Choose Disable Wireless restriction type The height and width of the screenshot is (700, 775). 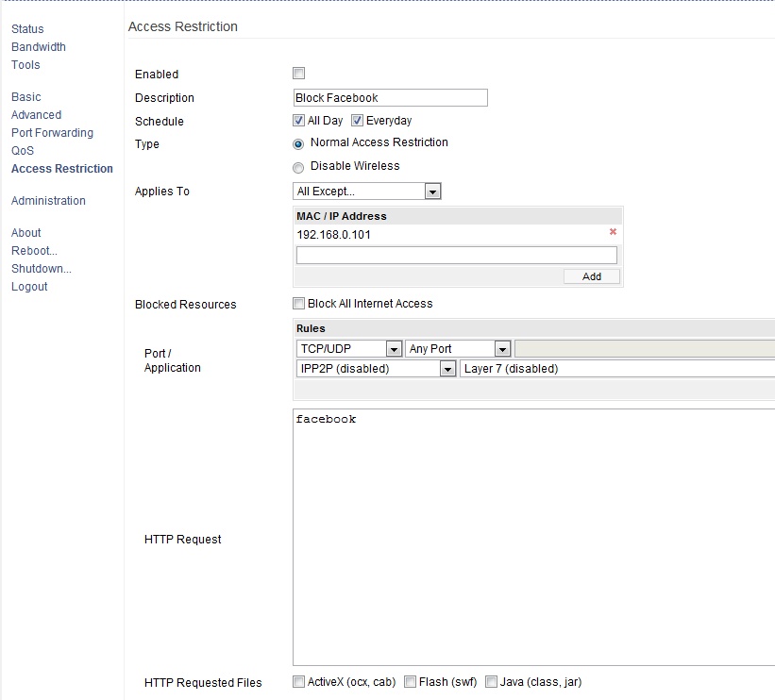299,167
